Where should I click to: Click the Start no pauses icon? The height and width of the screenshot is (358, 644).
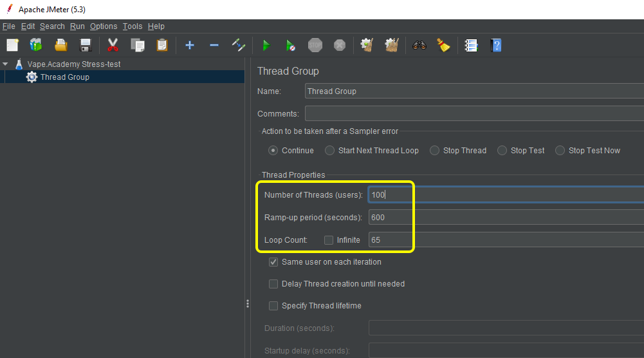[291, 45]
